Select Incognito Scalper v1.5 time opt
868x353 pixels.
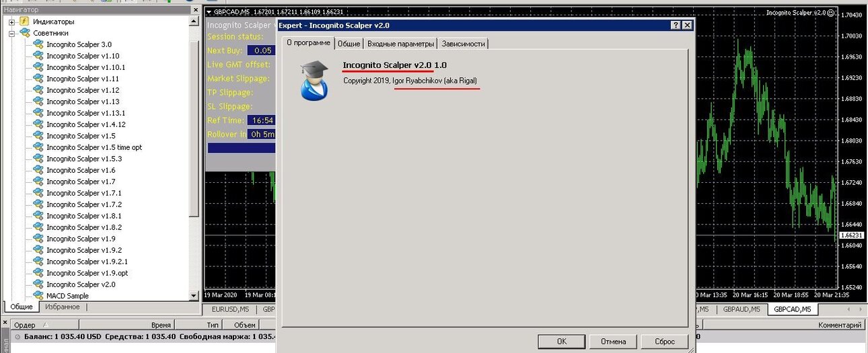tap(94, 147)
